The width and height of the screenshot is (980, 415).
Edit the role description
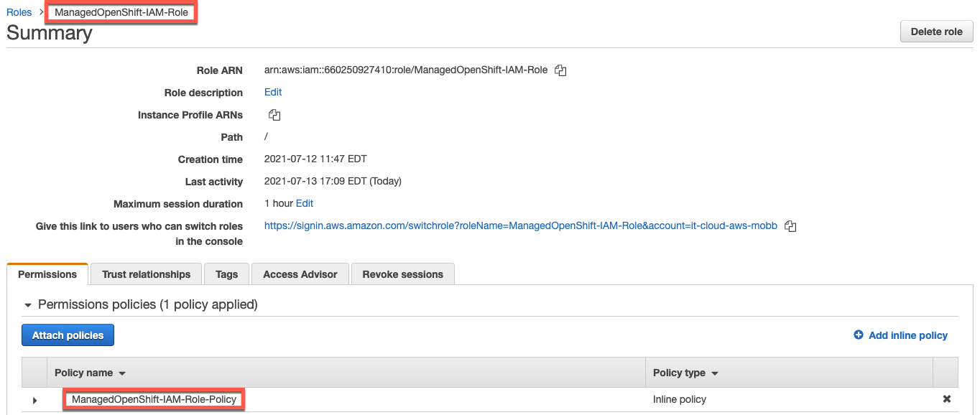tap(273, 93)
